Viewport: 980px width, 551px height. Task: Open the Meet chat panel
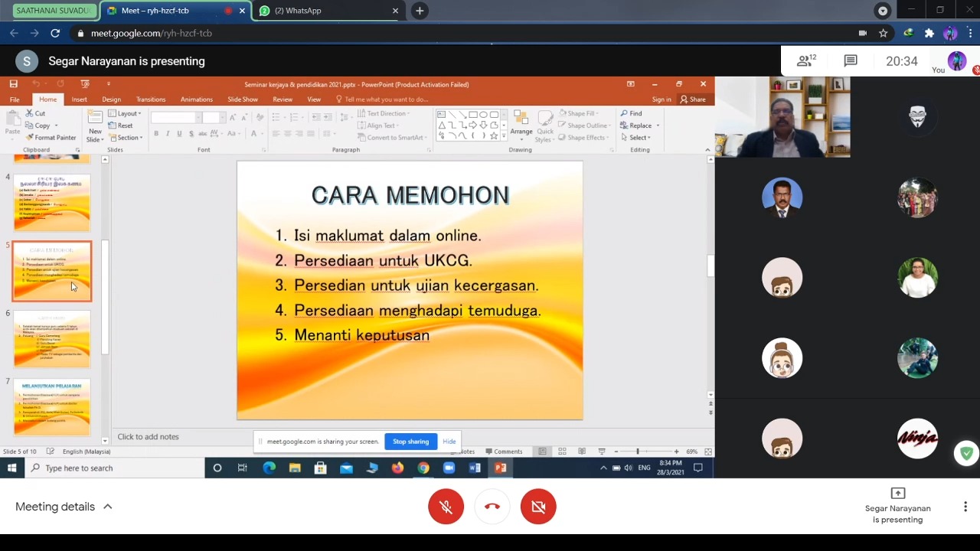[x=850, y=60]
